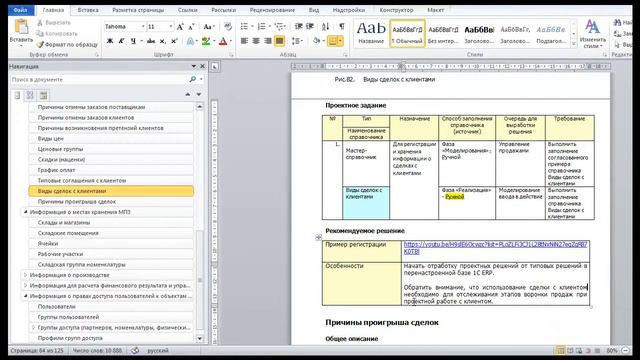Image resolution: width=640 pixels, height=360 pixels.
Task: Click the Grow Font icon
Action: coord(180,27)
